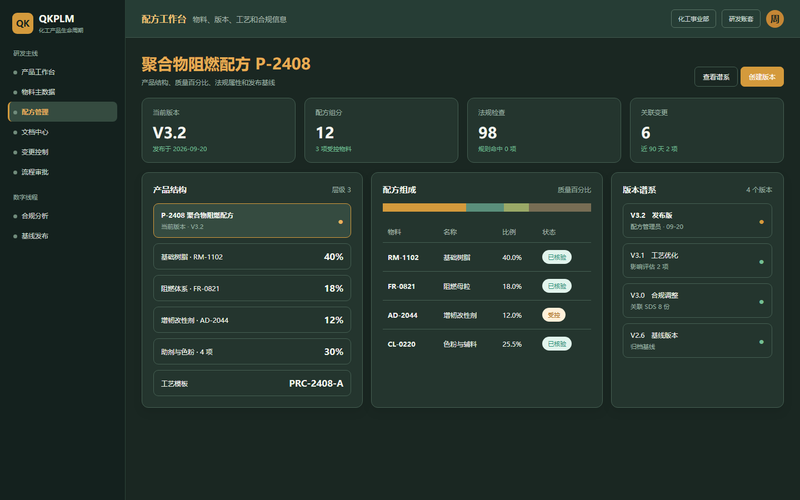The height and width of the screenshot is (500, 800).
Task: Click the orange dot on V3.2 发布版
Action: [761, 222]
